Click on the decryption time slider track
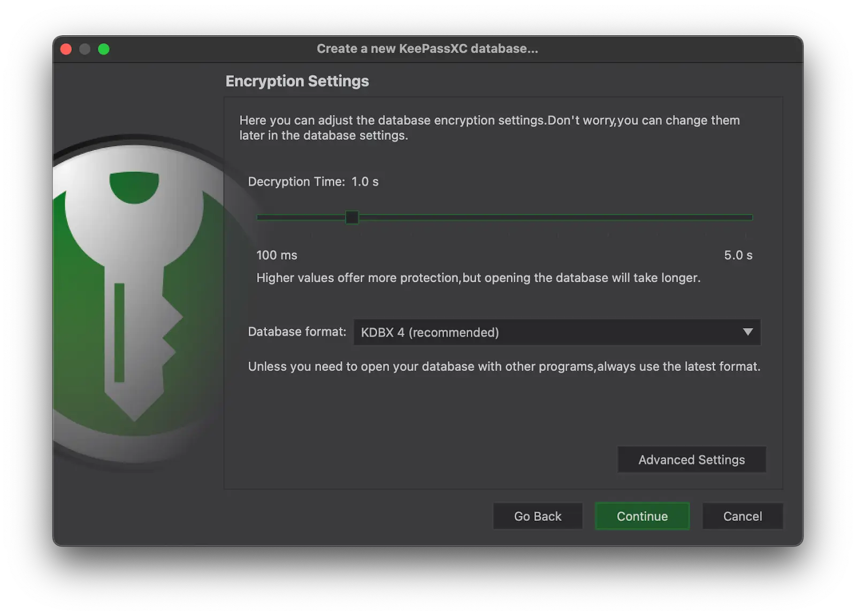The image size is (856, 616). click(535, 217)
